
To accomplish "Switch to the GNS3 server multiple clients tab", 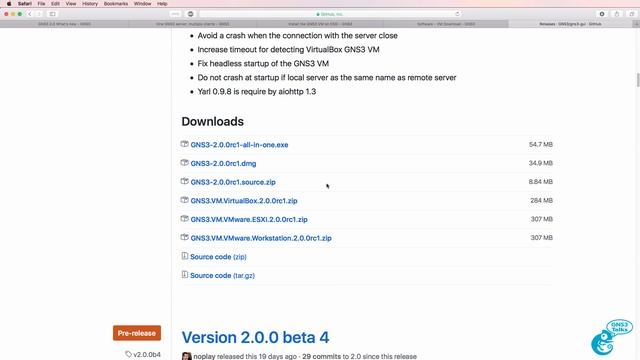I will [x=192, y=24].
